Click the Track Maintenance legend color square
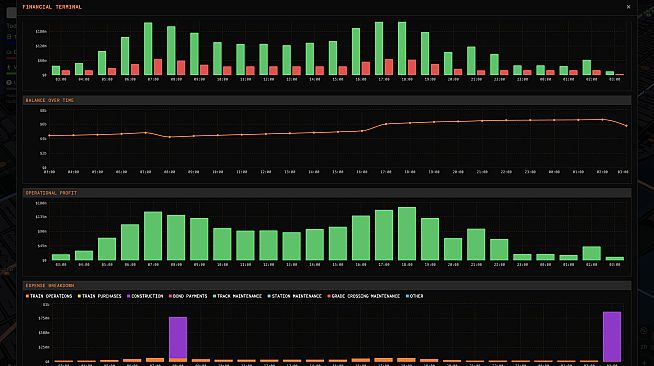This screenshot has width=654, height=366. (214, 296)
